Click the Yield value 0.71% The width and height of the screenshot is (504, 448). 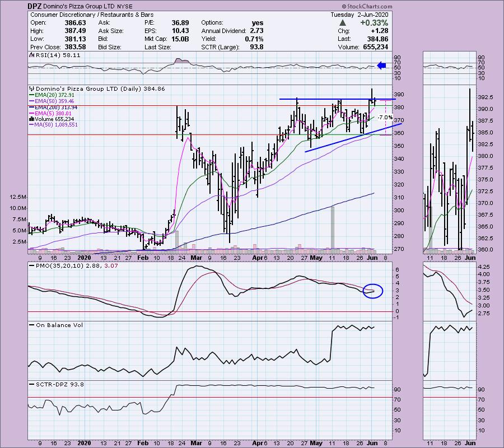[x=254, y=39]
